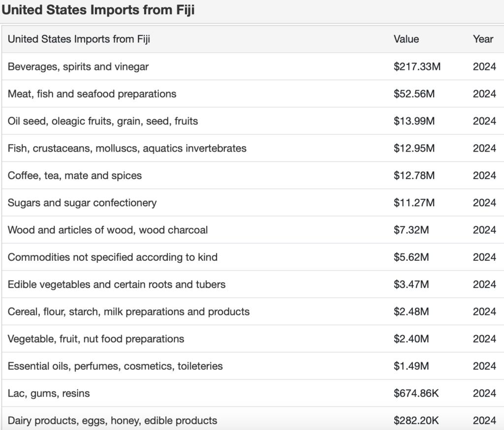Click the Year column header

pyautogui.click(x=483, y=39)
